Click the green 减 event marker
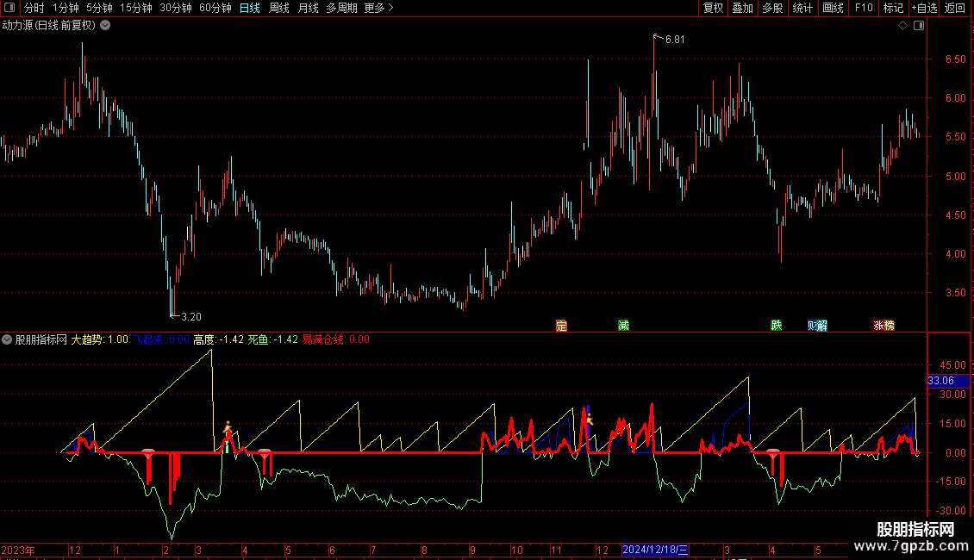Screen dimensions: 974x560 click(624, 326)
